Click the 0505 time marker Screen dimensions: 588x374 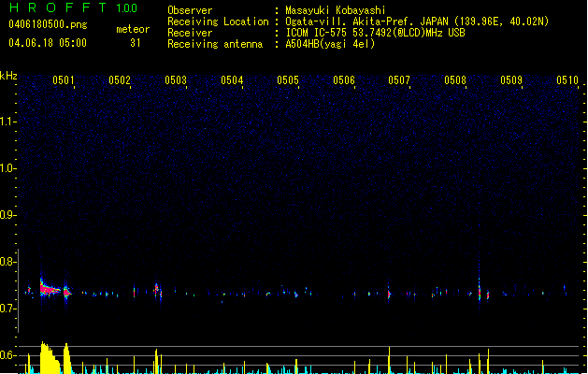[x=288, y=80]
